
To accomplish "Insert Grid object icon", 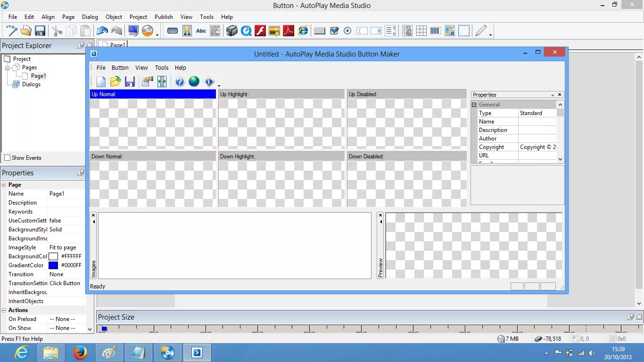I will (421, 31).
